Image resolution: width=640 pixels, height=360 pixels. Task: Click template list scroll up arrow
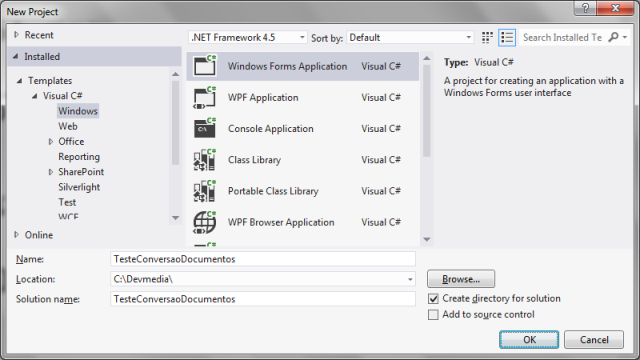click(x=427, y=58)
